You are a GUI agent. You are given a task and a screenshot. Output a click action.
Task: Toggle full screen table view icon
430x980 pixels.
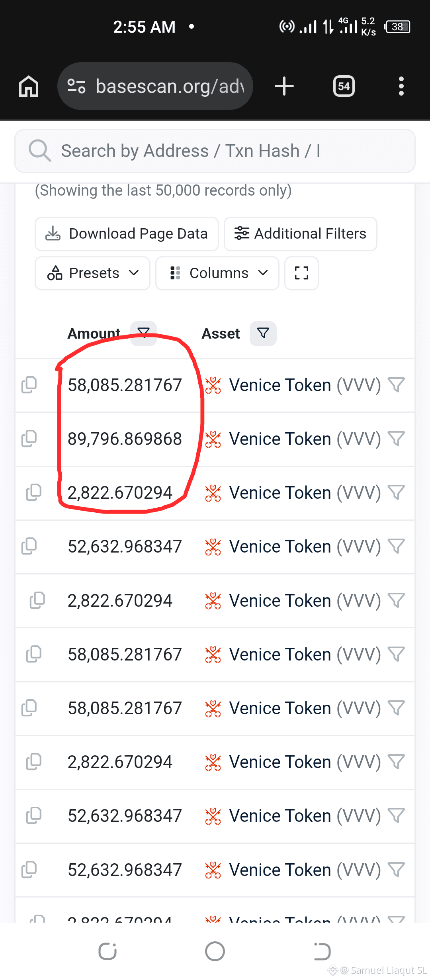click(301, 273)
